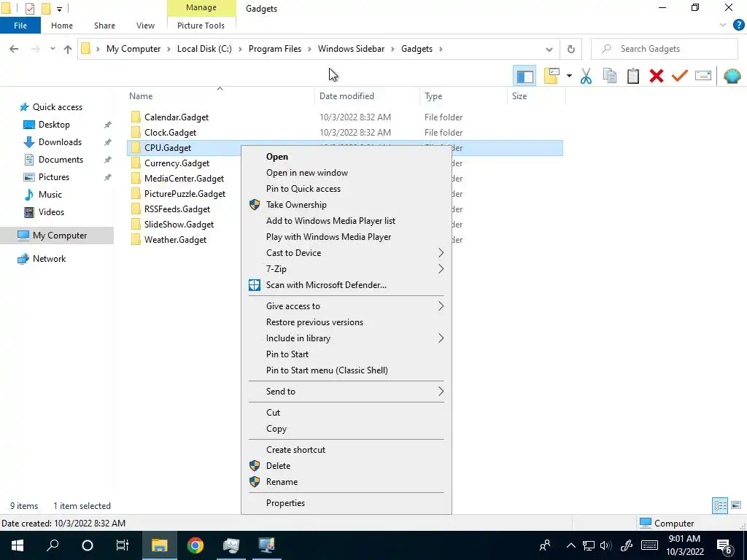Open Google Chrome from taskbar

(x=196, y=545)
